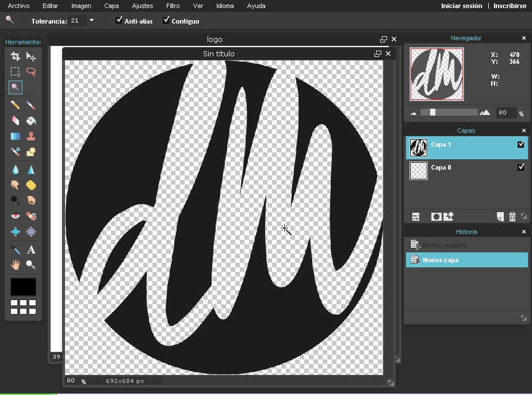Toggle the Contiguo checkbox

166,20
